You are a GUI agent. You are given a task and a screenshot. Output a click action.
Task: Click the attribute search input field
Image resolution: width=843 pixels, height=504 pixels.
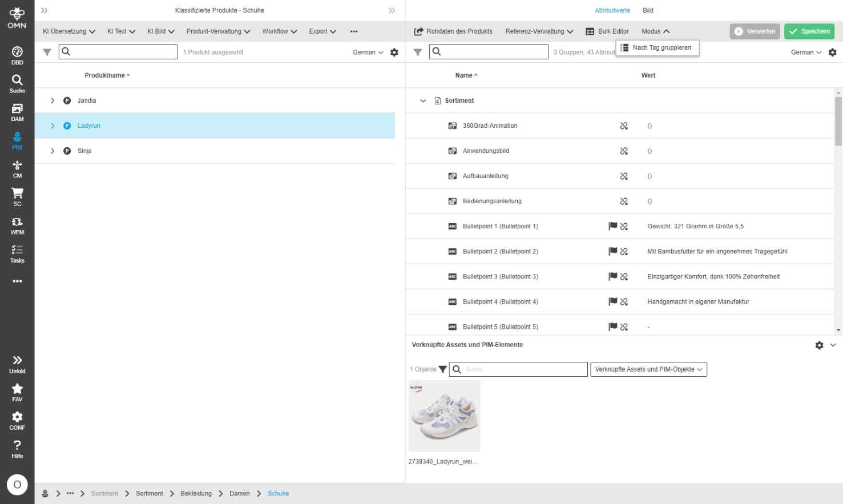tap(489, 52)
